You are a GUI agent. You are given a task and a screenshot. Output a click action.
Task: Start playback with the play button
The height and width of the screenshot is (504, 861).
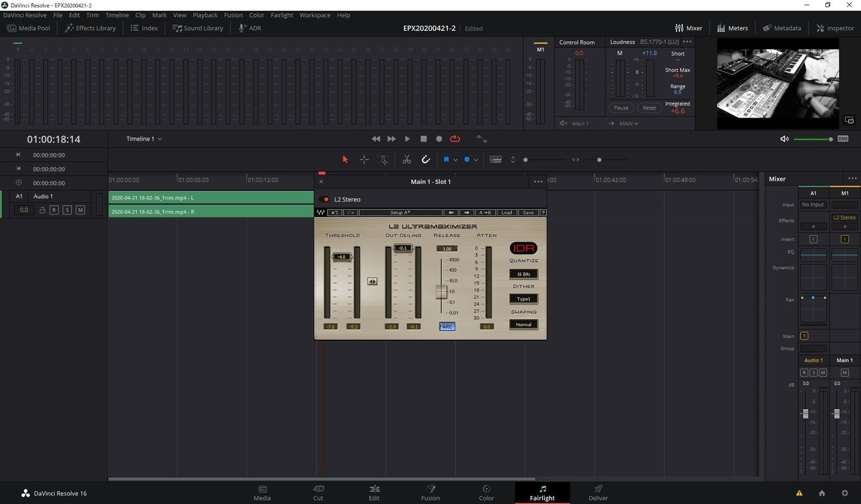(x=408, y=138)
